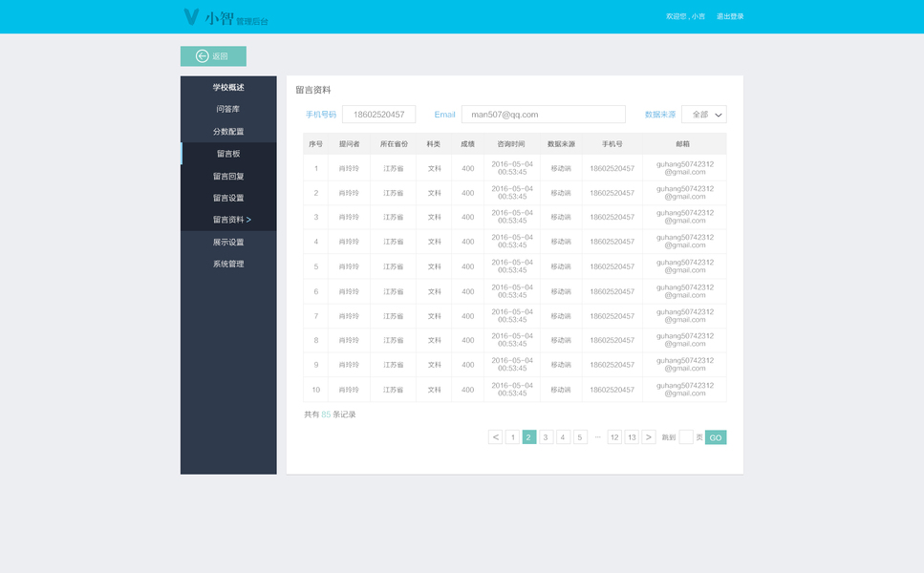Go to previous page arrow

[496, 437]
